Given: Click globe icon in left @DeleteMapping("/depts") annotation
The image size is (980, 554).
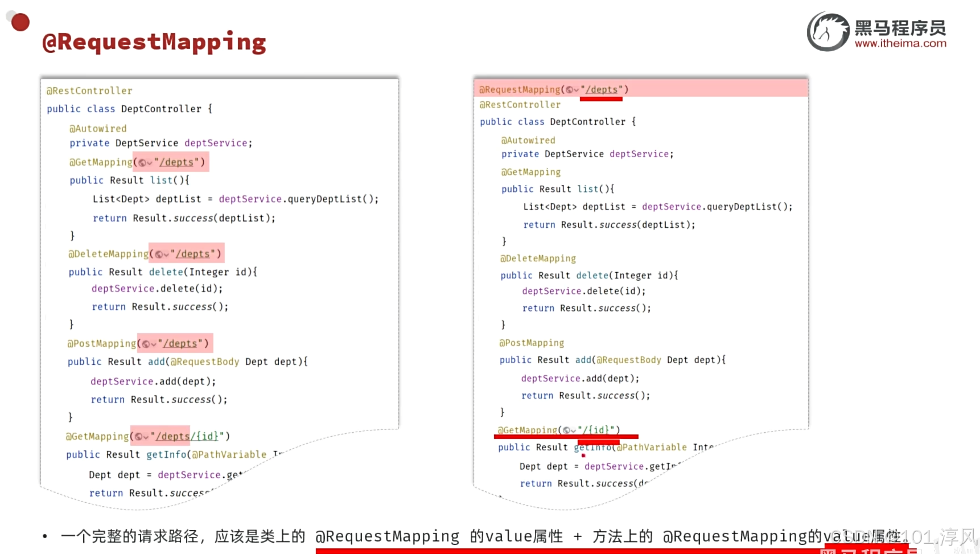Looking at the screenshot, I should click(159, 254).
